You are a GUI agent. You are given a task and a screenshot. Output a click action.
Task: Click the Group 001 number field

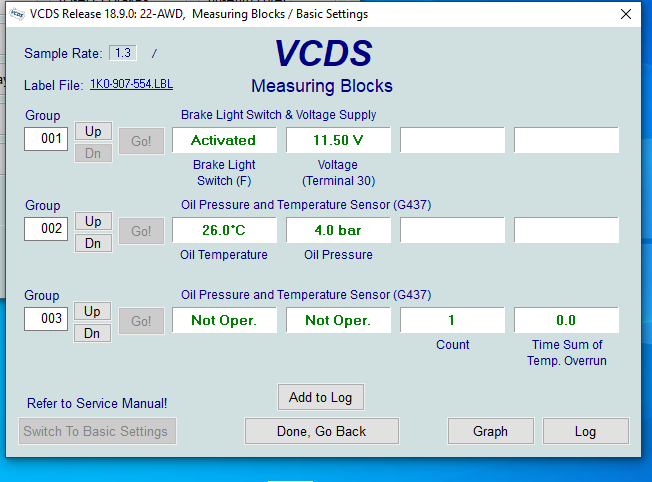(x=46, y=138)
